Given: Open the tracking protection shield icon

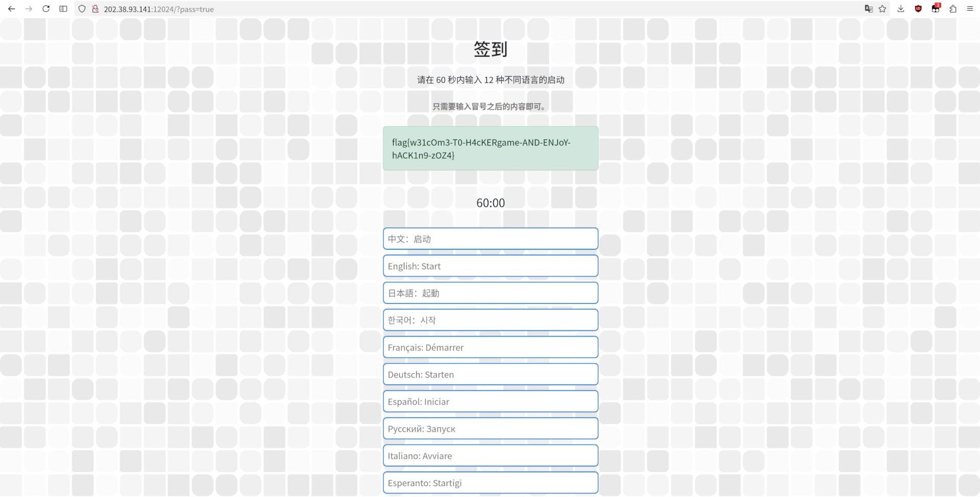Looking at the screenshot, I should (82, 9).
